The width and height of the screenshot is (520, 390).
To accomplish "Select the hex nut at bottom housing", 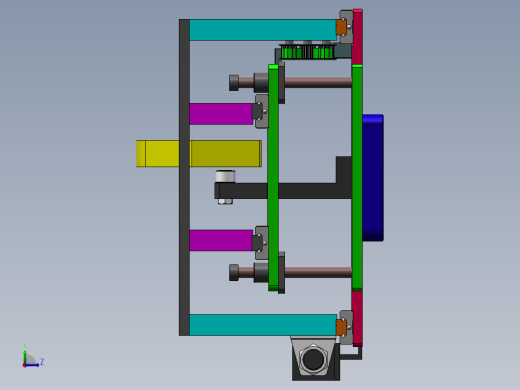I will (x=313, y=359).
